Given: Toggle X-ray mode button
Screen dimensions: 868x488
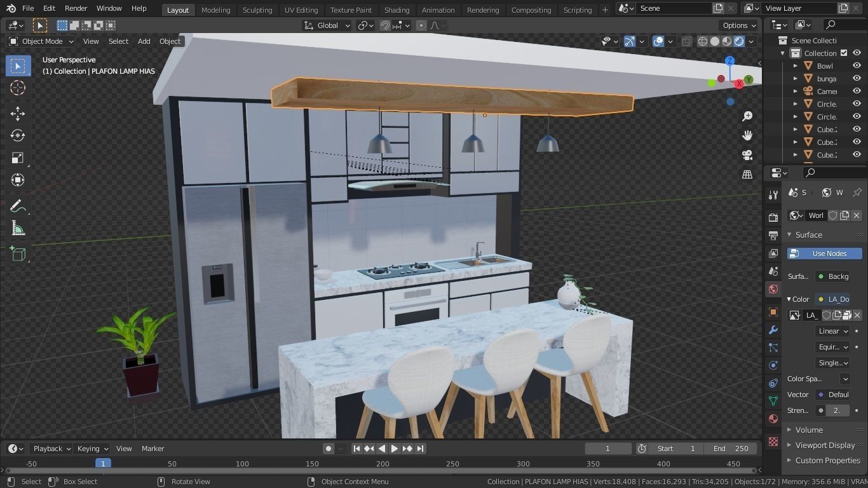Looking at the screenshot, I should [x=686, y=41].
